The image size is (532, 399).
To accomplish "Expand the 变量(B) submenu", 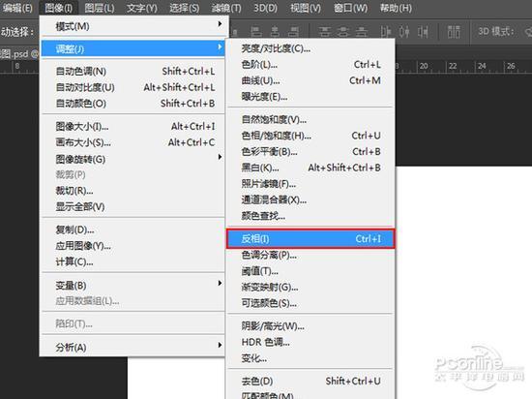I will (x=133, y=285).
